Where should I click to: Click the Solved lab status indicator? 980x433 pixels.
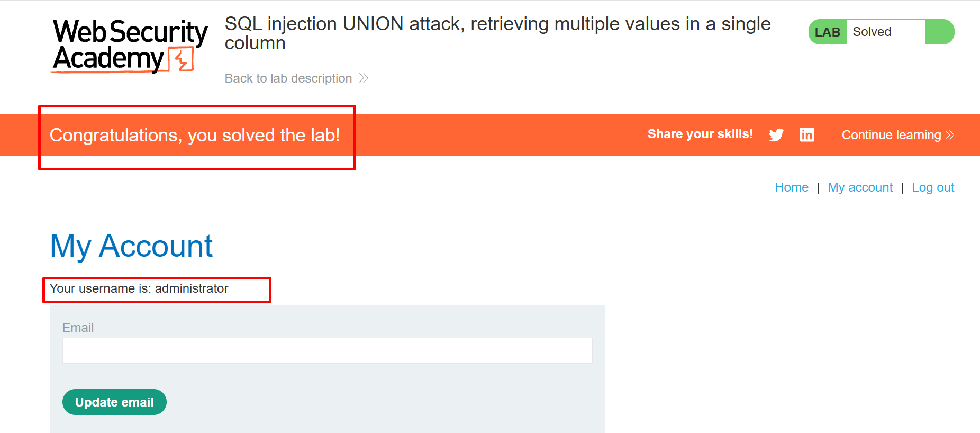coord(872,32)
